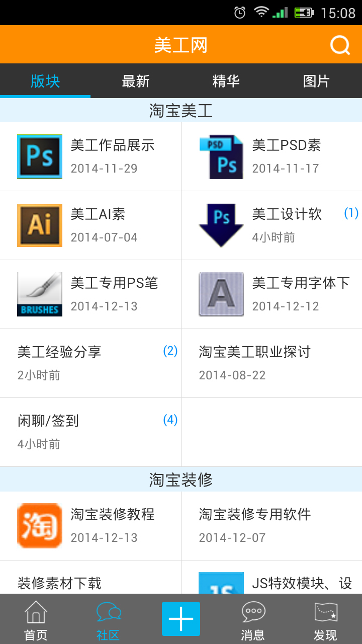Open 消息 messages in bottom bar
Viewport: 362px width, 644px height.
[253, 620]
